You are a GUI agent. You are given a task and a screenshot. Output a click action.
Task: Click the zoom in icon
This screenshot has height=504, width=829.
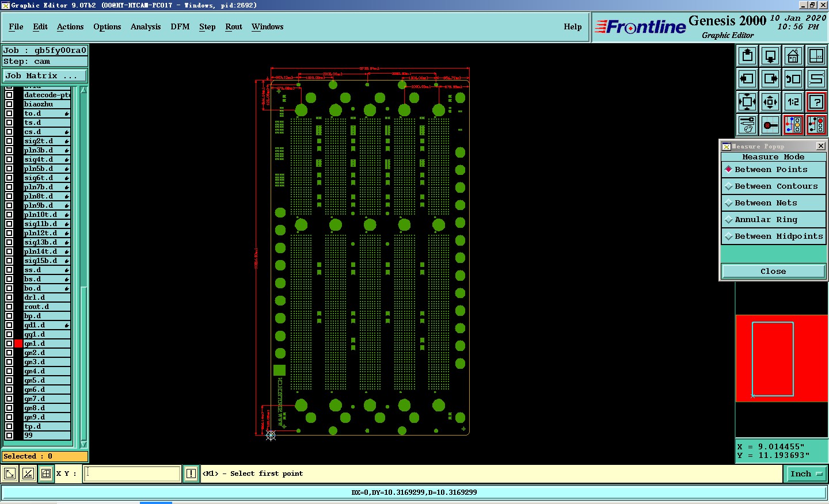747,102
